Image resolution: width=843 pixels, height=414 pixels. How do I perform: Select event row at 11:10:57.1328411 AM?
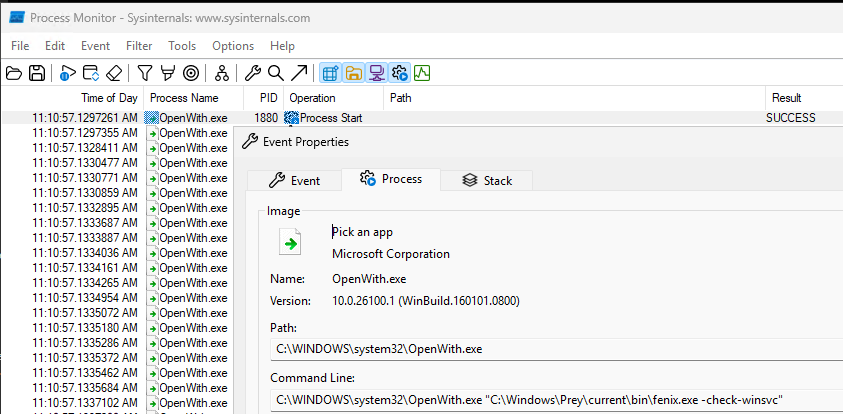(117, 148)
